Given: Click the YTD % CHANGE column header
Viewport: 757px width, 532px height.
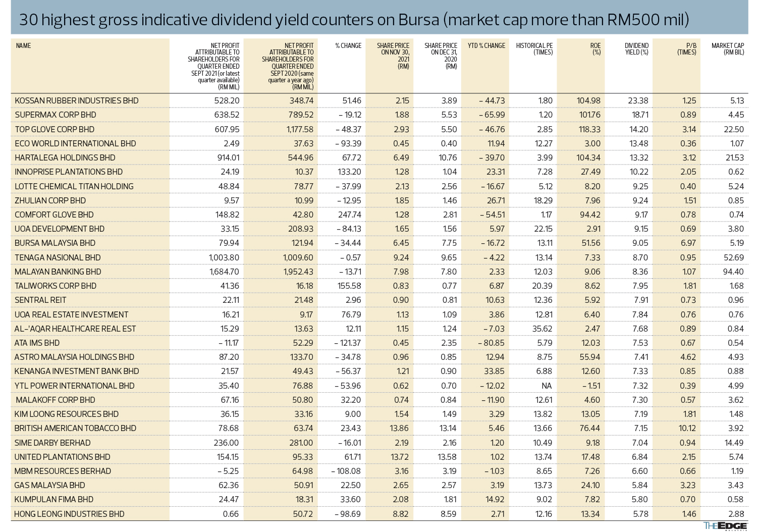Looking at the screenshot, I should [486, 46].
